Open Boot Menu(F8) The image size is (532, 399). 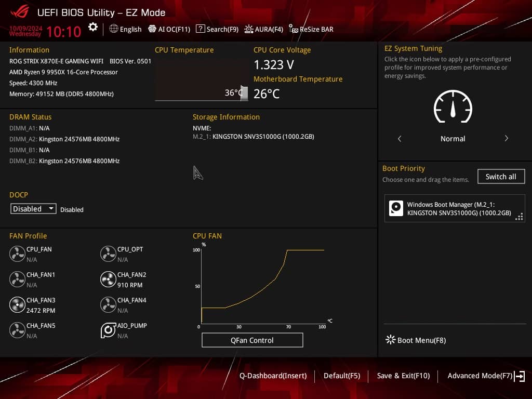[x=416, y=340]
